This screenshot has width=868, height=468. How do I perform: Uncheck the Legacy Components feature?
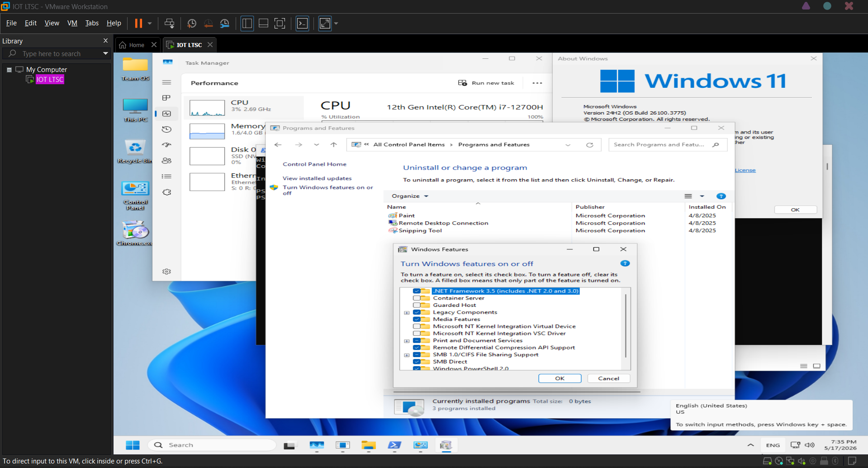point(417,312)
